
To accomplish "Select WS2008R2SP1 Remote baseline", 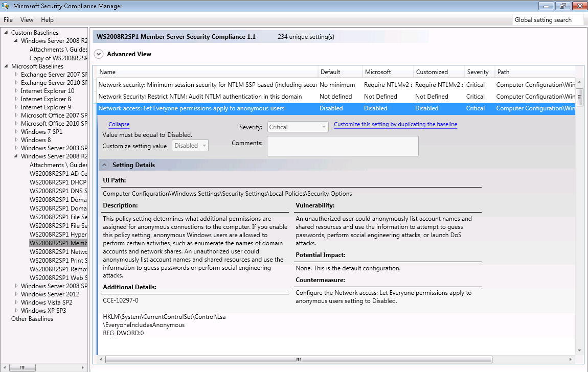I will click(x=58, y=269).
